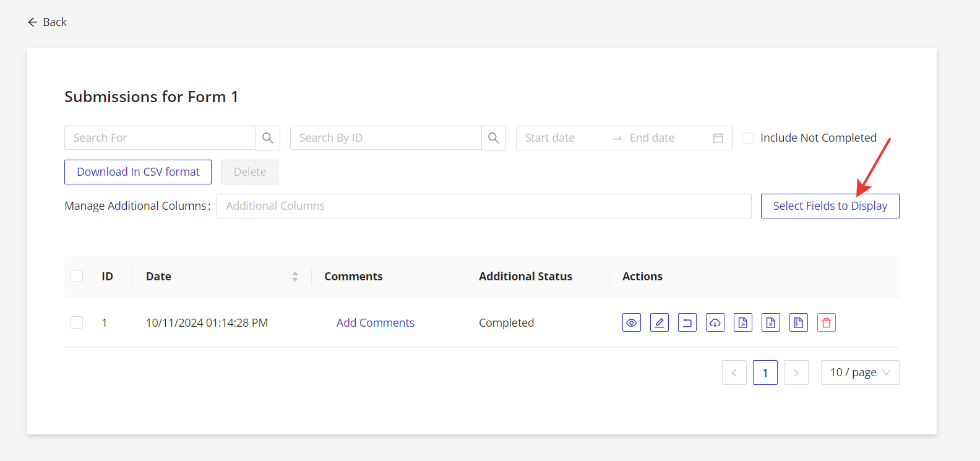Click the cloud download icon for submission 1

715,322
